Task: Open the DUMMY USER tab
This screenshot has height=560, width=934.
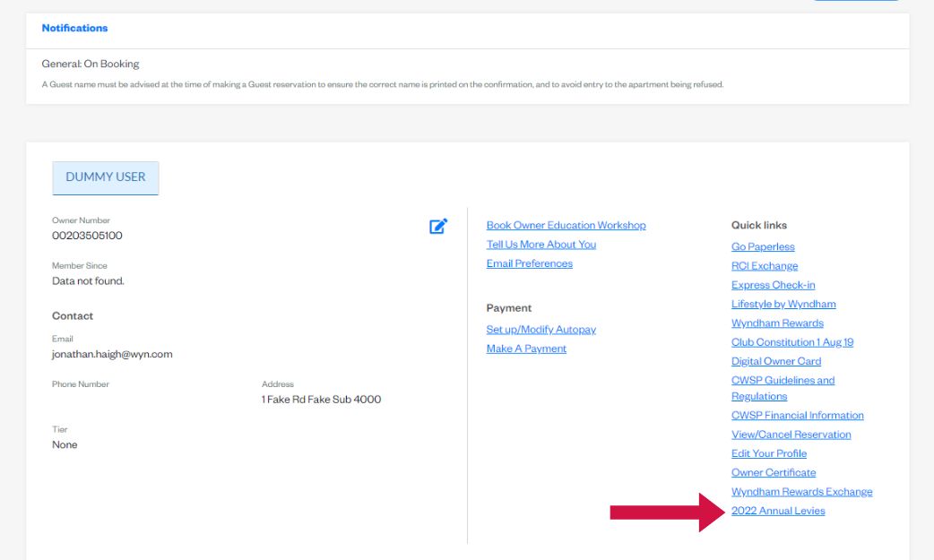Action: click(x=106, y=177)
